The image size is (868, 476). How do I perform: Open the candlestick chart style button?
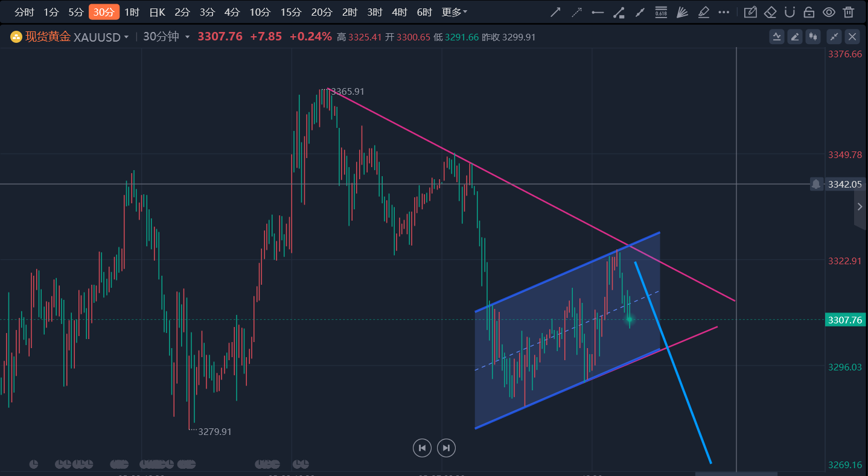[813, 37]
